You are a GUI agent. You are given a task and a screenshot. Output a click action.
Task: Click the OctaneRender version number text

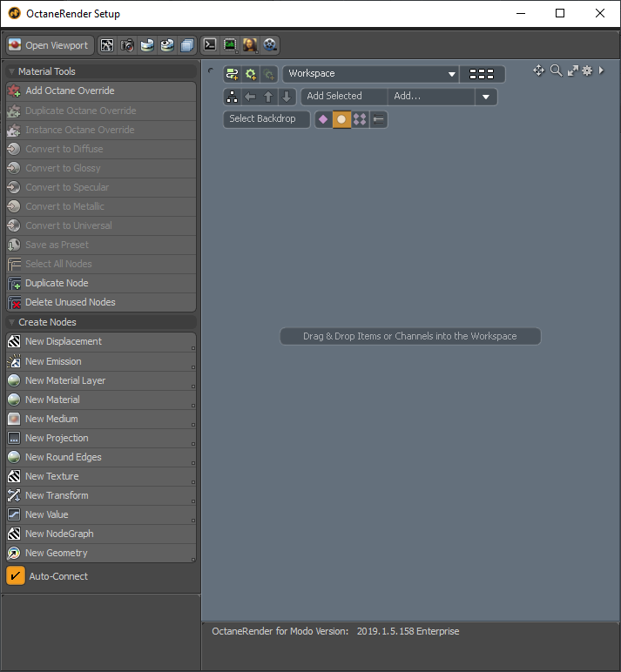[x=408, y=631]
